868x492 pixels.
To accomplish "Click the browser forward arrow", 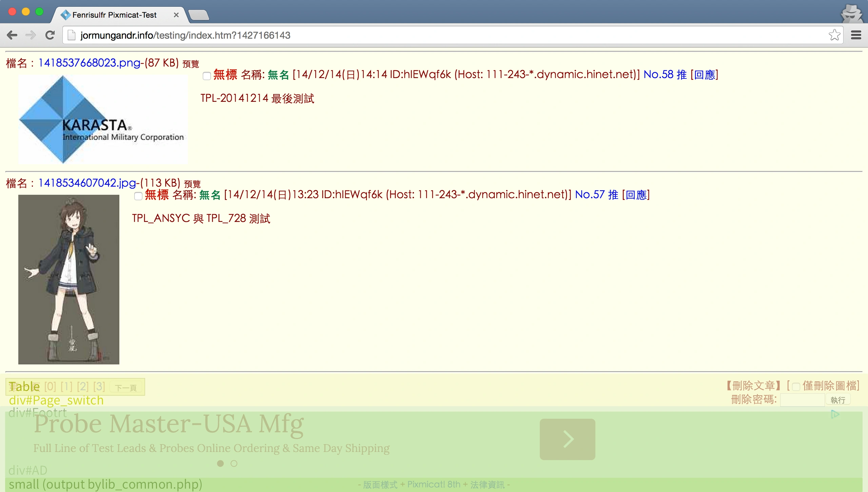I will 31,35.
